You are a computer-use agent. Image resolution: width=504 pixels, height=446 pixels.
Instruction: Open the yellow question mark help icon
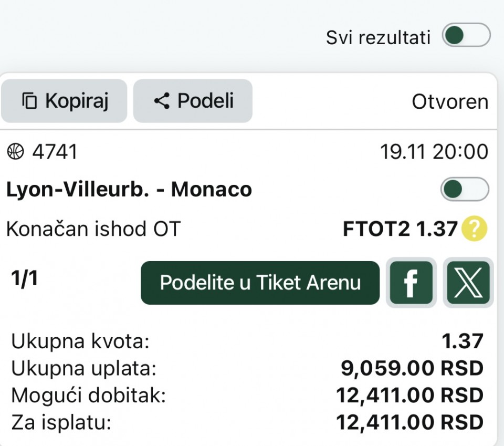[x=475, y=229]
